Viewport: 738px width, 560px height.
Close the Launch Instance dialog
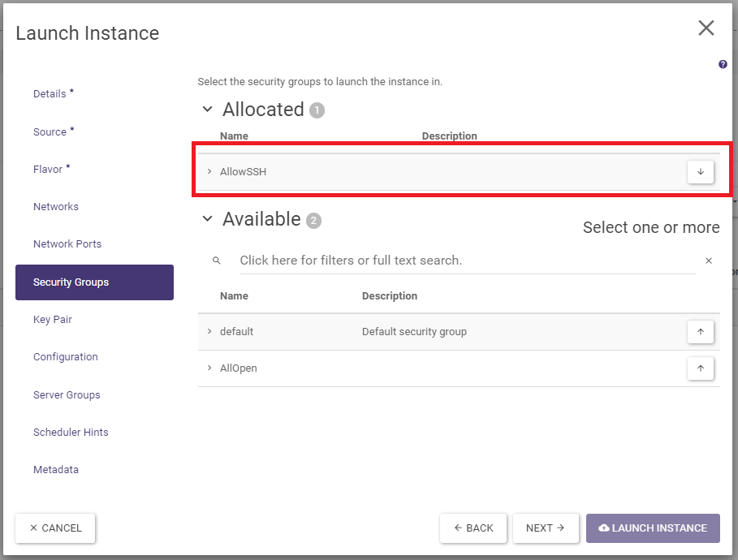[x=706, y=28]
